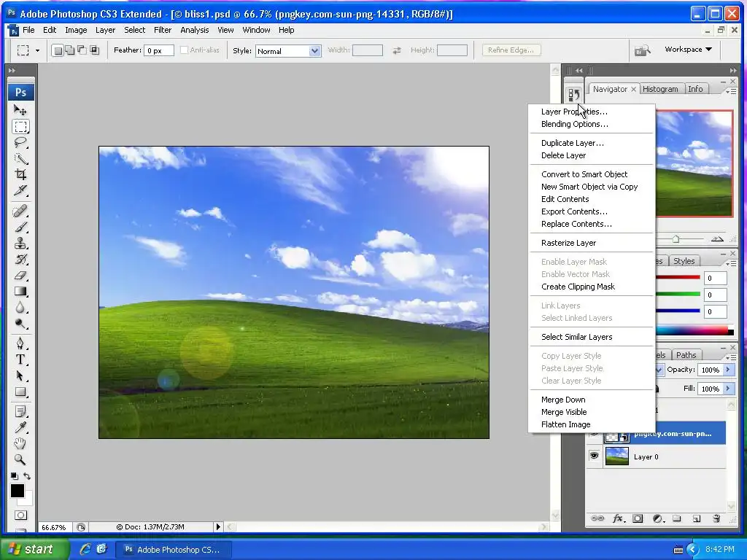The image size is (747, 560).
Task: Select the Crop tool
Action: (20, 174)
